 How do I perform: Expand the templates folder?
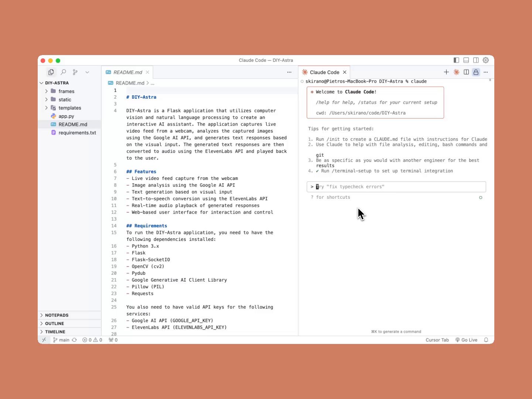click(69, 108)
